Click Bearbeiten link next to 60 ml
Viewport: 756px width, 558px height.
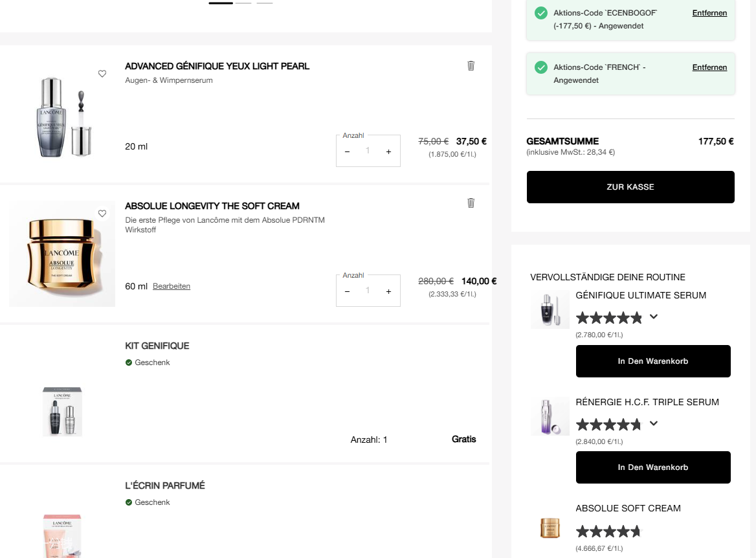point(172,286)
